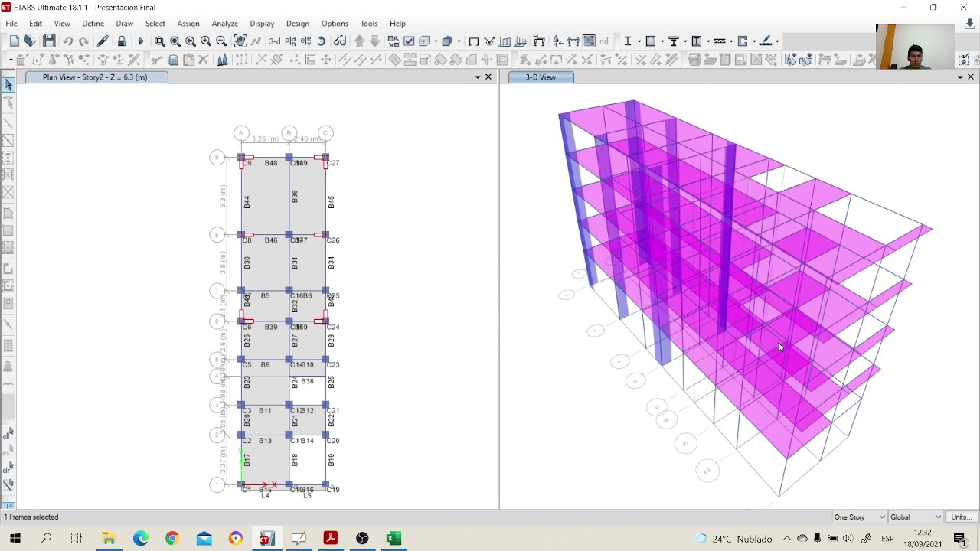Viewport: 980px width, 551px height.
Task: Close the Plan View panel
Action: coord(488,77)
